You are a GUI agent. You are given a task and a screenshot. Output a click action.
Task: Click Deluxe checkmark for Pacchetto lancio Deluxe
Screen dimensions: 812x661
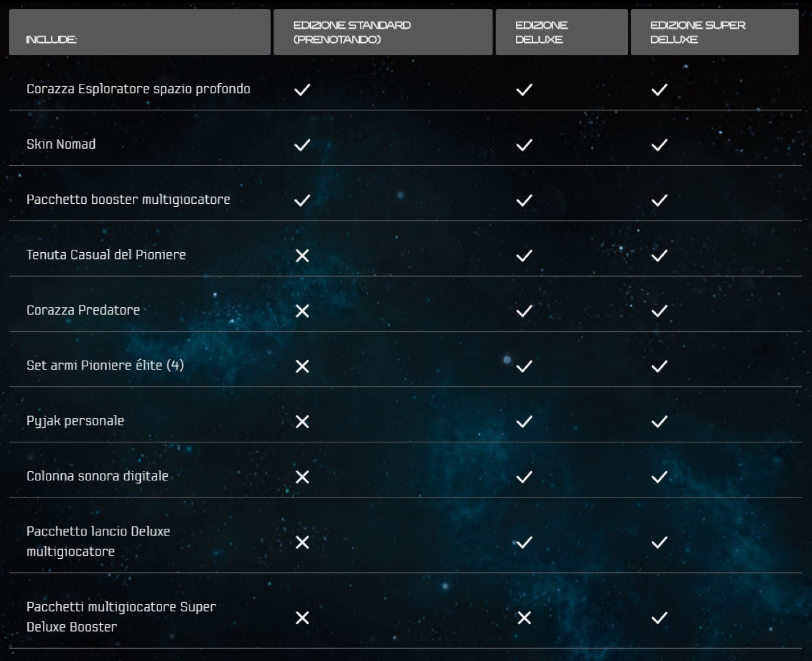(x=524, y=542)
